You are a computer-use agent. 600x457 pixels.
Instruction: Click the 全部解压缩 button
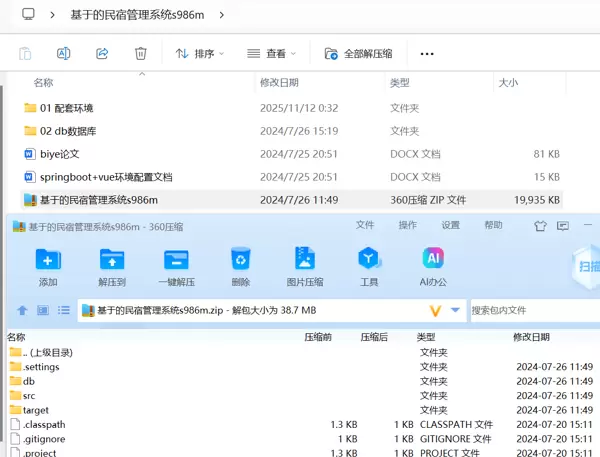coord(358,53)
